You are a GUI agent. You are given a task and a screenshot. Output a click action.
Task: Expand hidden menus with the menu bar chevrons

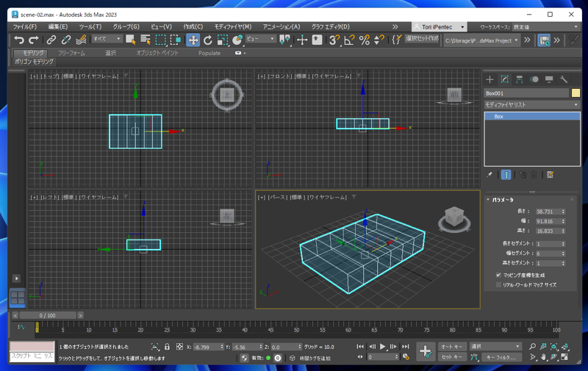395,27
